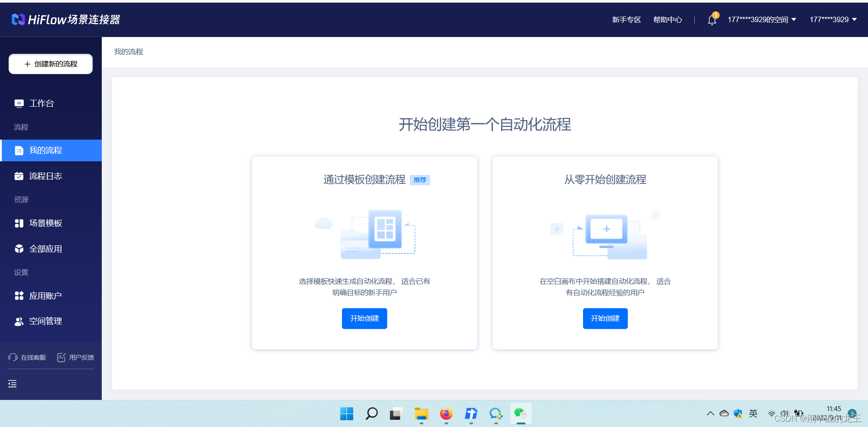Click the 从零开始创建流程 card title
This screenshot has width=868, height=427.
pyautogui.click(x=605, y=180)
